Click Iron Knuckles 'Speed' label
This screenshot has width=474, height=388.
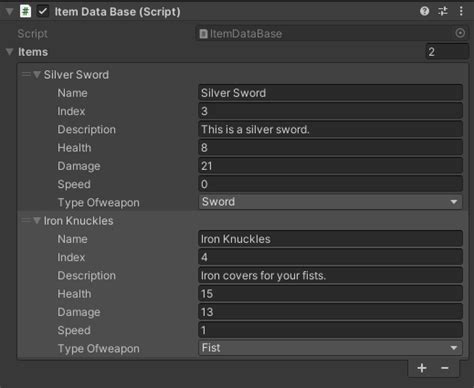click(x=74, y=331)
